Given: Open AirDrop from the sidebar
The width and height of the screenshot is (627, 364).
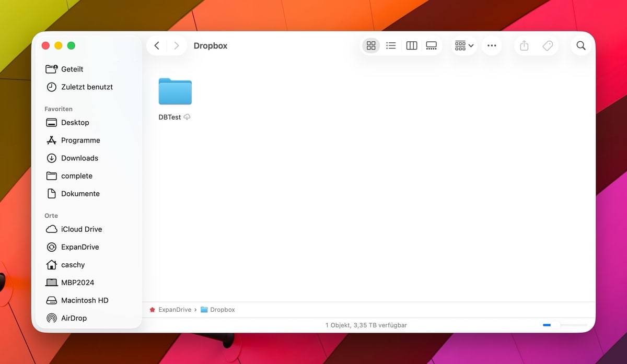Looking at the screenshot, I should (x=74, y=318).
